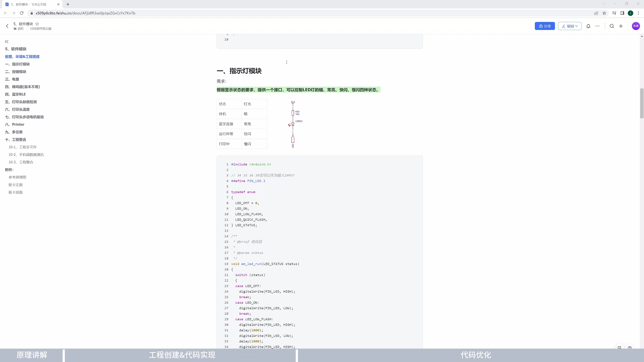Click the browser address bar URL
Viewport: 644px width, 362px height.
85,13
